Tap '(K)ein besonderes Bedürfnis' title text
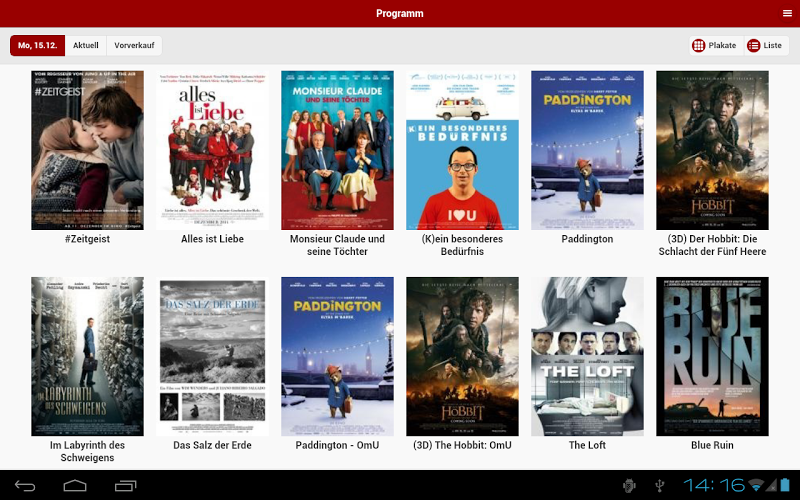 coord(462,245)
